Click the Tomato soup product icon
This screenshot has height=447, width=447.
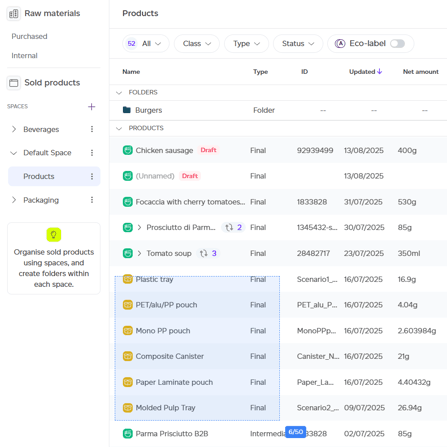click(128, 253)
